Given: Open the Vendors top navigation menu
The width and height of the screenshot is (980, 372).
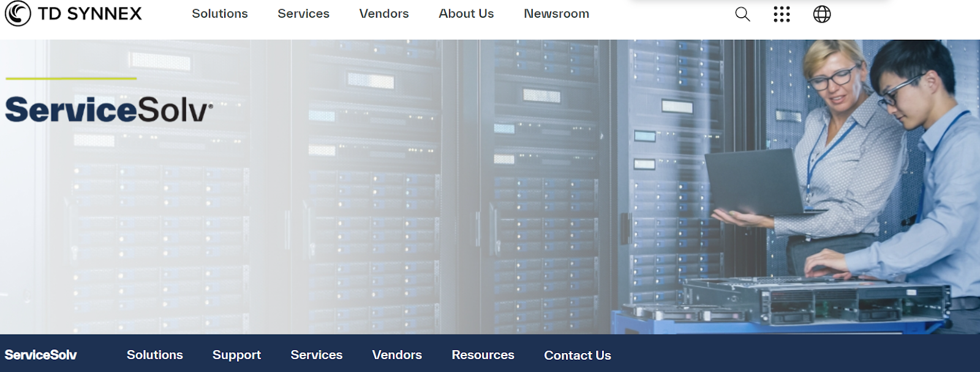Looking at the screenshot, I should (384, 13).
